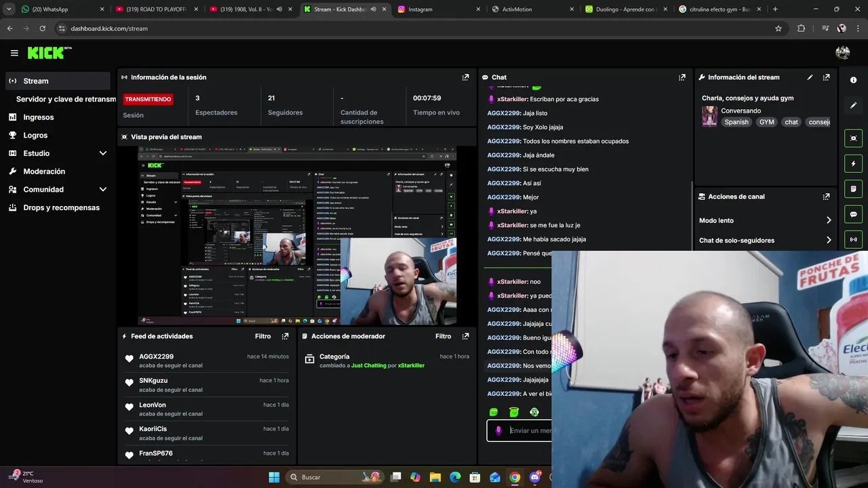Click the Spanish tag
Screen dimensions: 868x488
point(736,122)
